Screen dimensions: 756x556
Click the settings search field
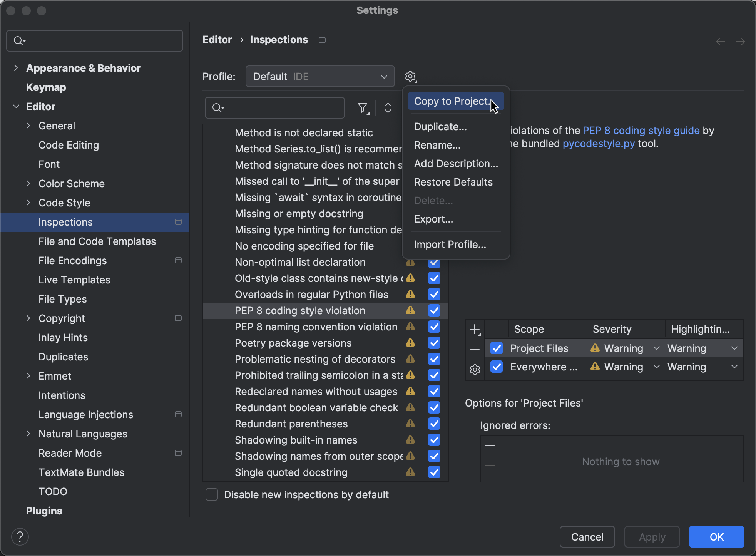[94, 40]
